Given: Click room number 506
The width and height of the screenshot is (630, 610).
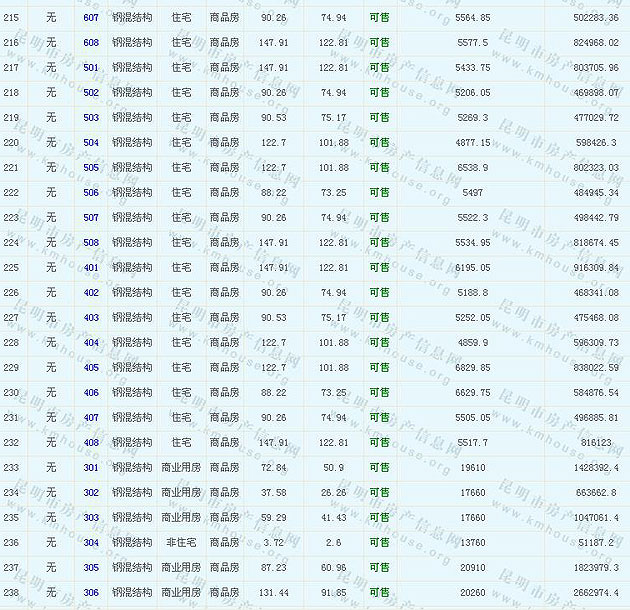Looking at the screenshot, I should (91, 193).
